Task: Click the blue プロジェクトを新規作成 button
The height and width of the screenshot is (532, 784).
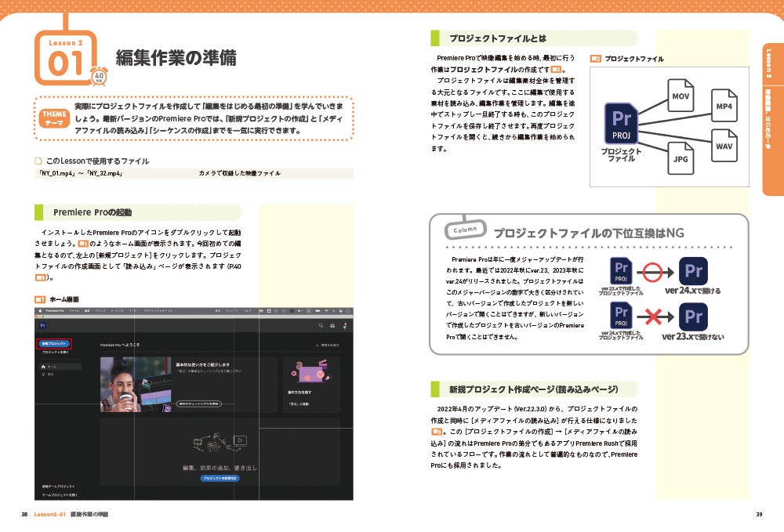Action: 220,478
